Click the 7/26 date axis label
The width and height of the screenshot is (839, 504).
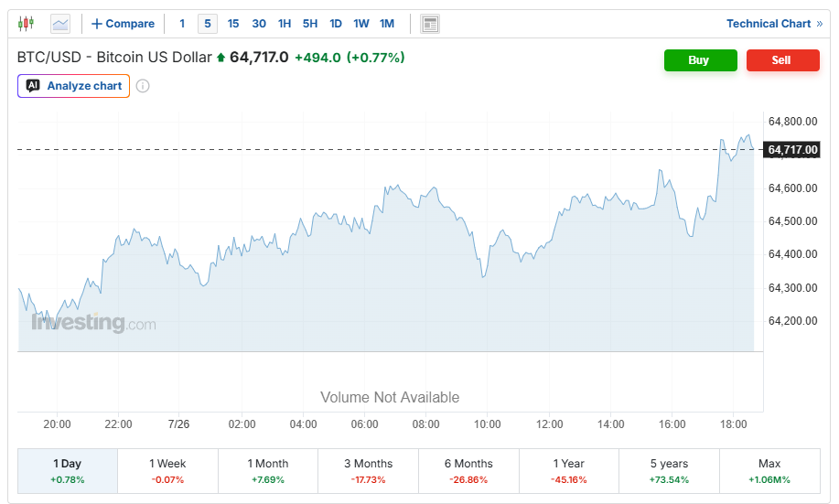coord(178,424)
